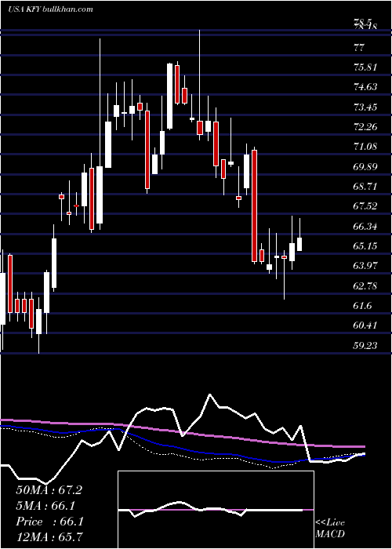Select the 77 price axis label
Image resolution: width=392 pixels, height=549 pixels.
[359, 47]
